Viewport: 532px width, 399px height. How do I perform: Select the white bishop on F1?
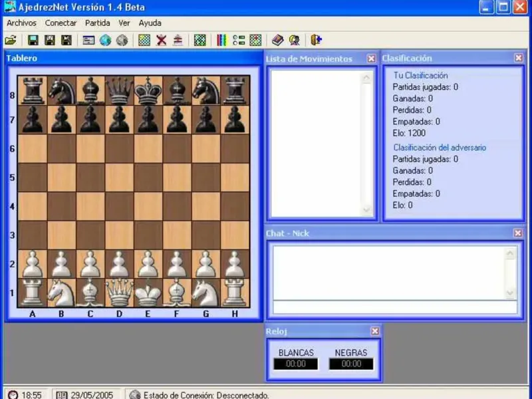click(177, 293)
